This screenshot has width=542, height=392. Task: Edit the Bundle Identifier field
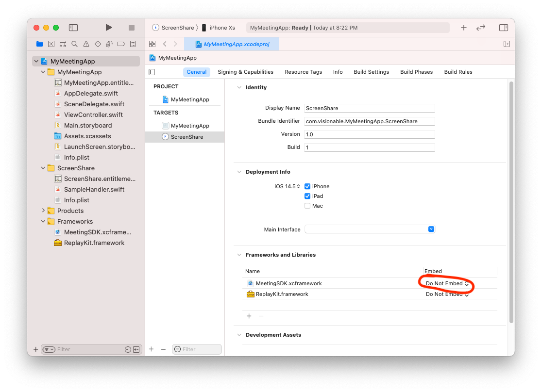pyautogui.click(x=369, y=121)
